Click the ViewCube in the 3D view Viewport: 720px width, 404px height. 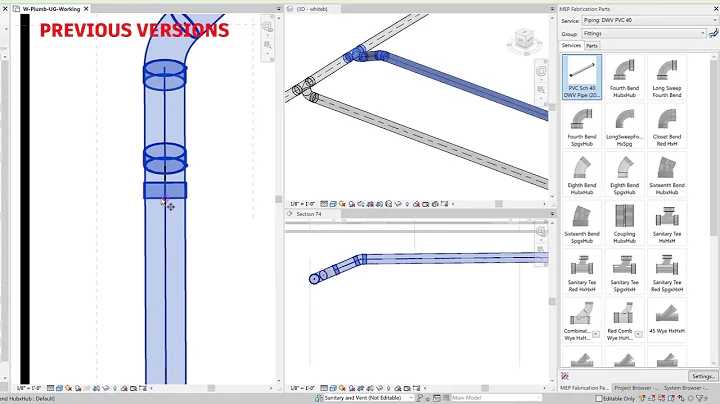[524, 41]
